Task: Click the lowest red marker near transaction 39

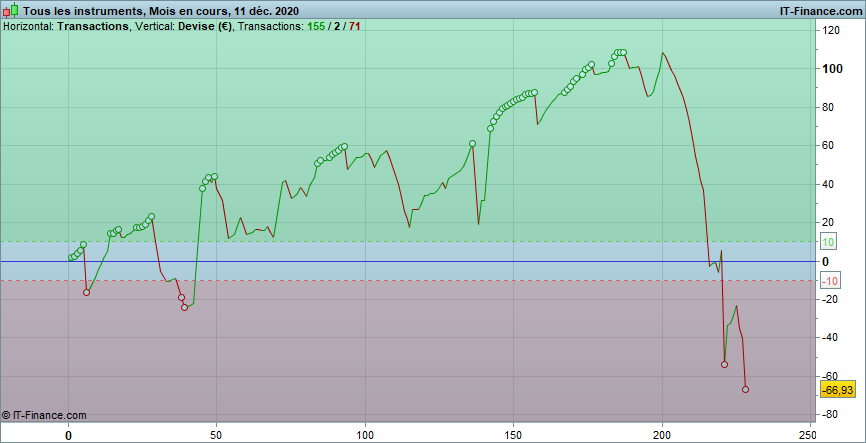Action: pyautogui.click(x=184, y=308)
